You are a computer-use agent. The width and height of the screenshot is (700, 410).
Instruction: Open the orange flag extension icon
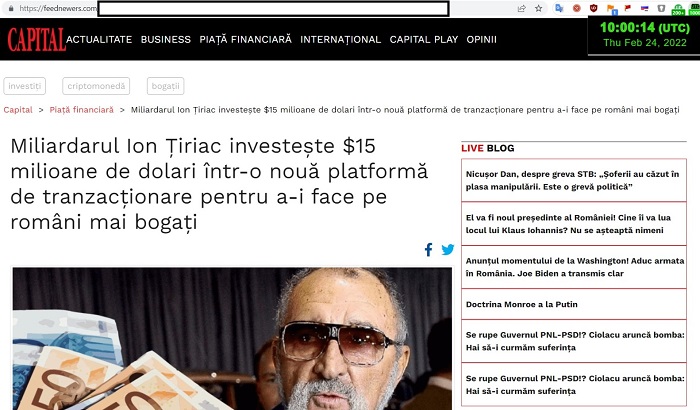click(611, 8)
